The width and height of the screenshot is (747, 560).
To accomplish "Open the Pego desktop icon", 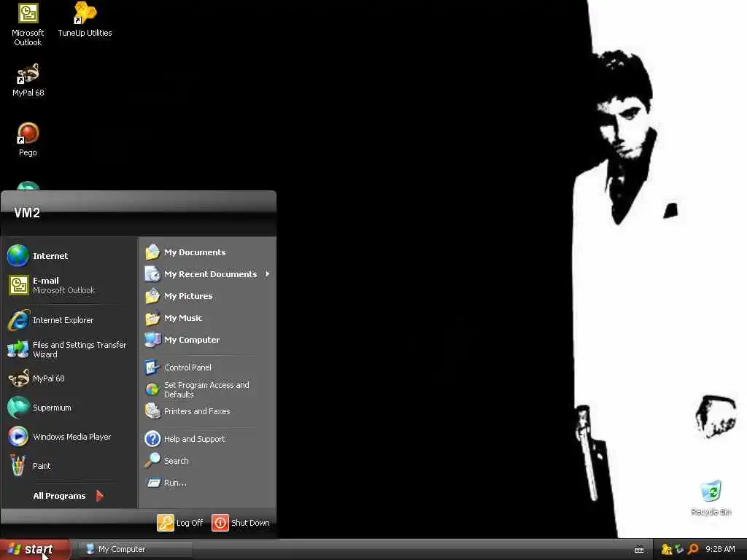I will 28,139.
